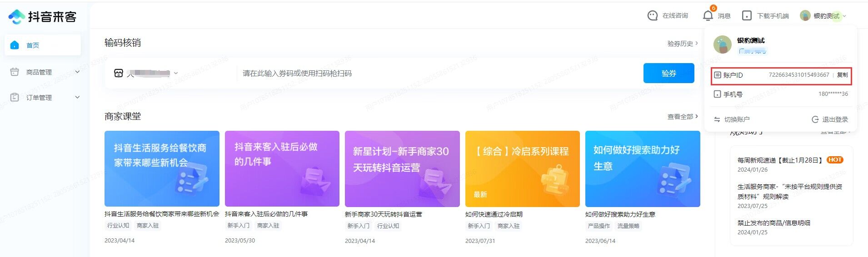The width and height of the screenshot is (868, 257).
Task: Click the 验券 button
Action: (x=668, y=73)
